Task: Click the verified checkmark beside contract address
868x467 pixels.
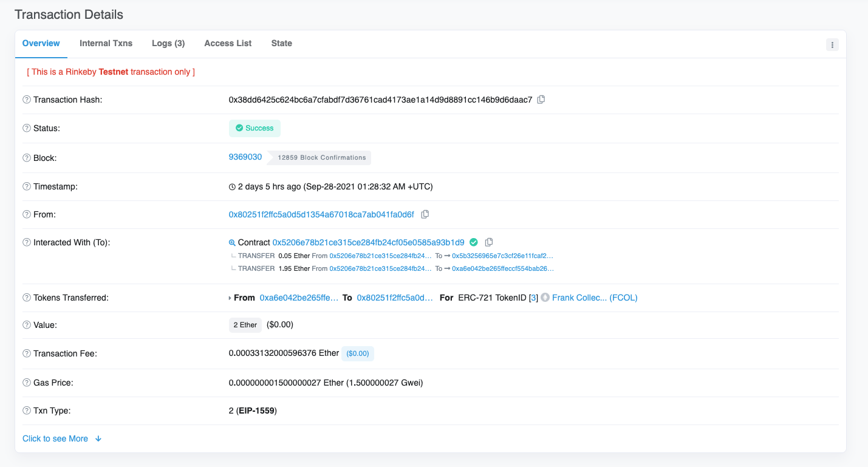Action: 474,242
